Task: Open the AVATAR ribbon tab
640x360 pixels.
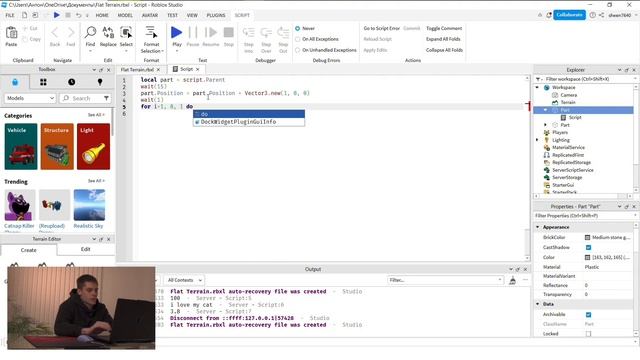Action: pyautogui.click(x=150, y=15)
